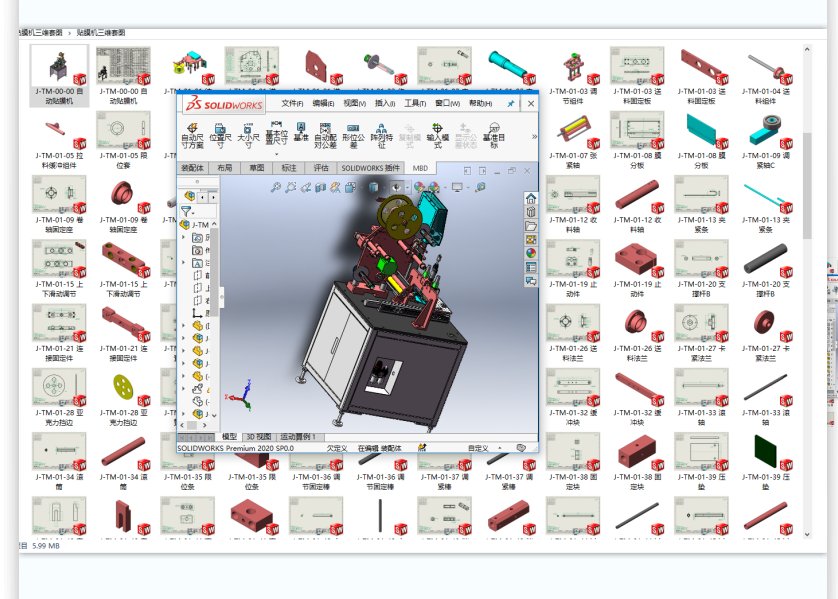
Task: Click the 基本位置尺寸 tool
Action: point(276,133)
